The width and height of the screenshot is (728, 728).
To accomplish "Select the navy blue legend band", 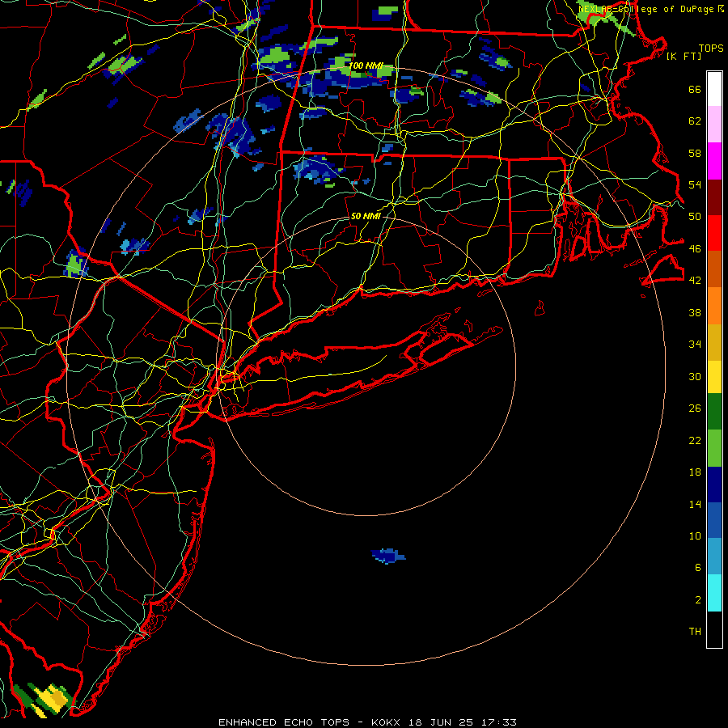I will coord(714,485).
